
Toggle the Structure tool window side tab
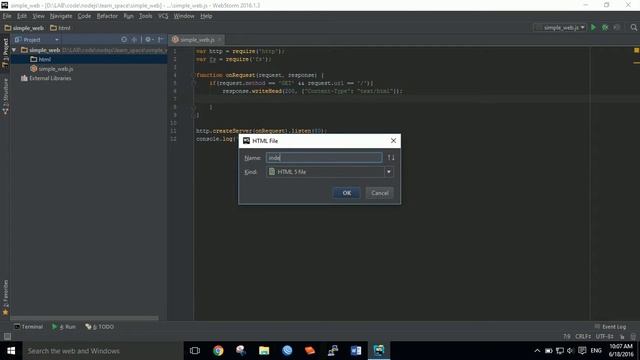(5, 96)
